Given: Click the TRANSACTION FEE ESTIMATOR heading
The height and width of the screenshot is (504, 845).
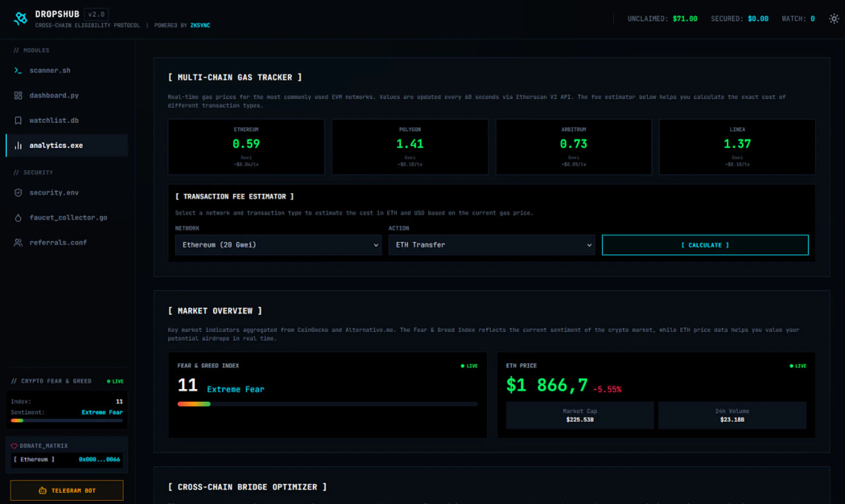Looking at the screenshot, I should click(x=234, y=196).
